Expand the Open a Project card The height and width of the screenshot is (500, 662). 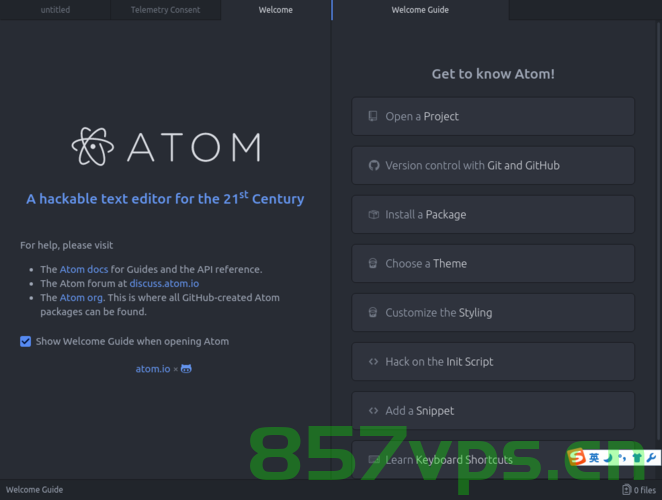493,117
